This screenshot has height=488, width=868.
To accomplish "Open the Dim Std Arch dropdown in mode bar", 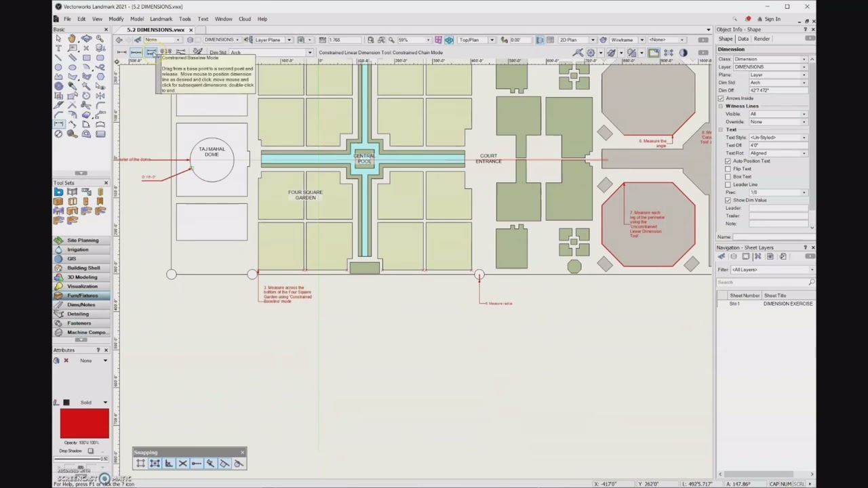I will click(x=271, y=53).
